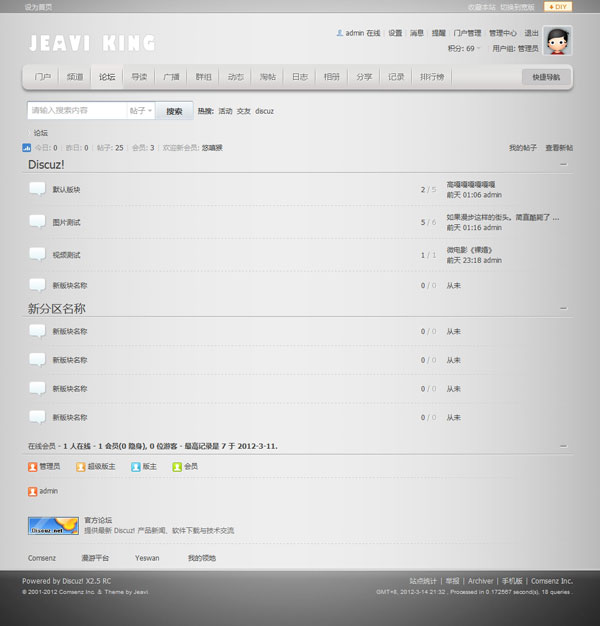
Task: Open the 相册 navigation tab
Action: pyautogui.click(x=332, y=77)
